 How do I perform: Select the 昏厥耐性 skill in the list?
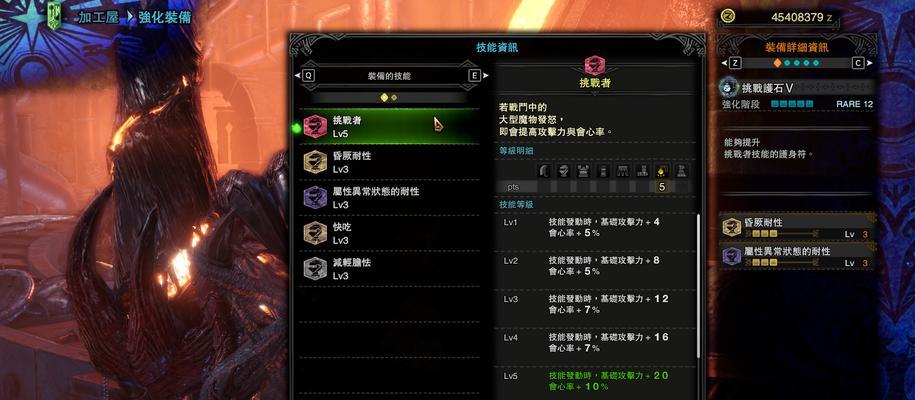[x=389, y=162]
